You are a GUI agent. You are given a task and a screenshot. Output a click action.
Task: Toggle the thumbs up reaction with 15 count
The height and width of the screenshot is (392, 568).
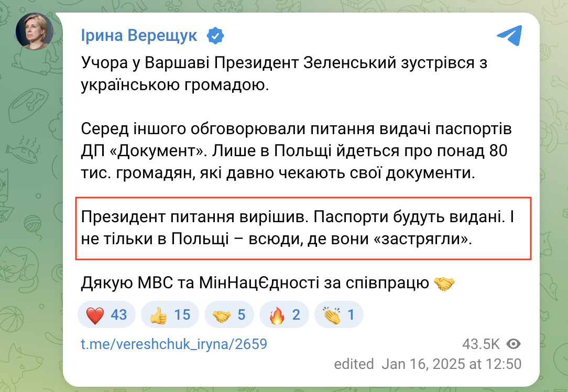[x=169, y=314]
